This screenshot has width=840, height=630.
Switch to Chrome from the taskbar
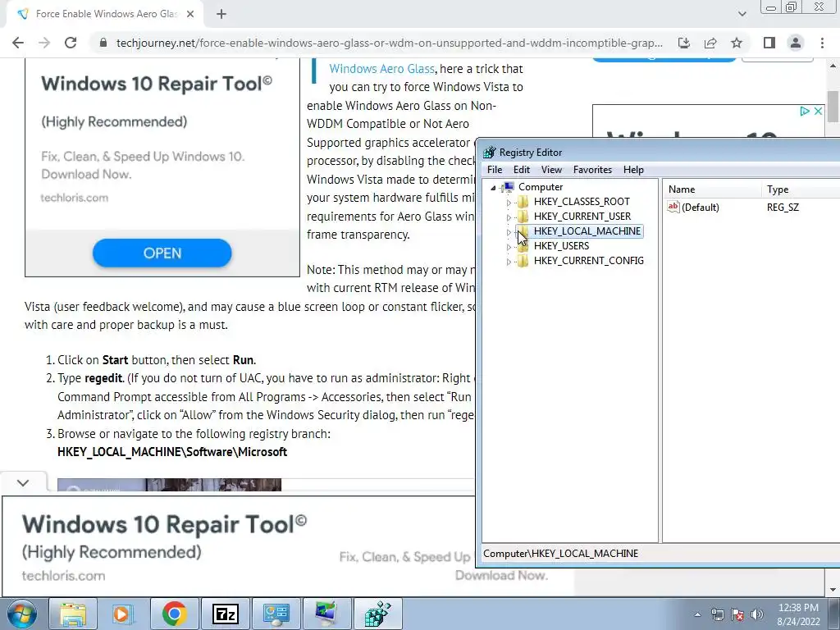[174, 614]
